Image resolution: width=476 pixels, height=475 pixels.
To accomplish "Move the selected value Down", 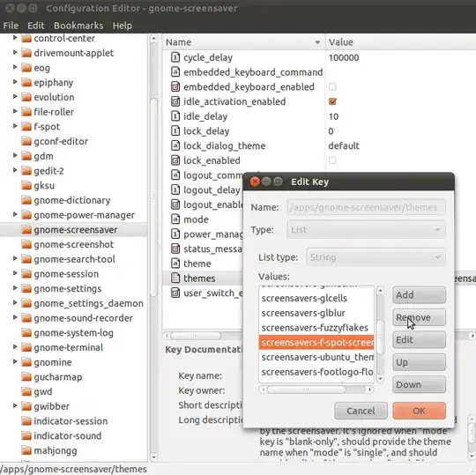I will coord(419,384).
